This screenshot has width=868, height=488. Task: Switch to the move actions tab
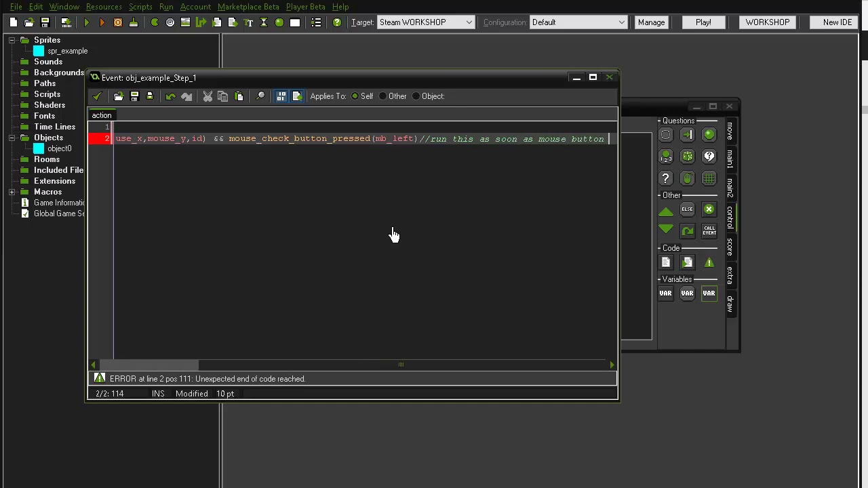pos(730,131)
